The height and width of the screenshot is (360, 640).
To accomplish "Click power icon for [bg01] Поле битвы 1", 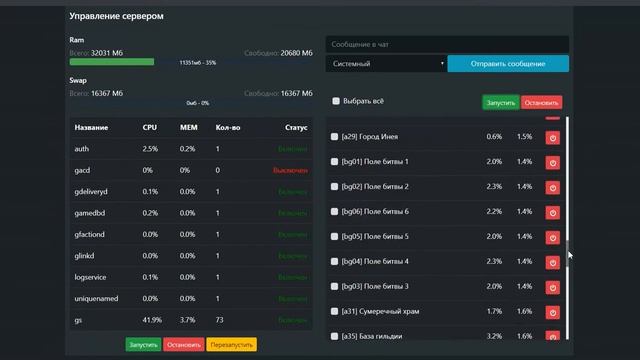I will tap(553, 163).
